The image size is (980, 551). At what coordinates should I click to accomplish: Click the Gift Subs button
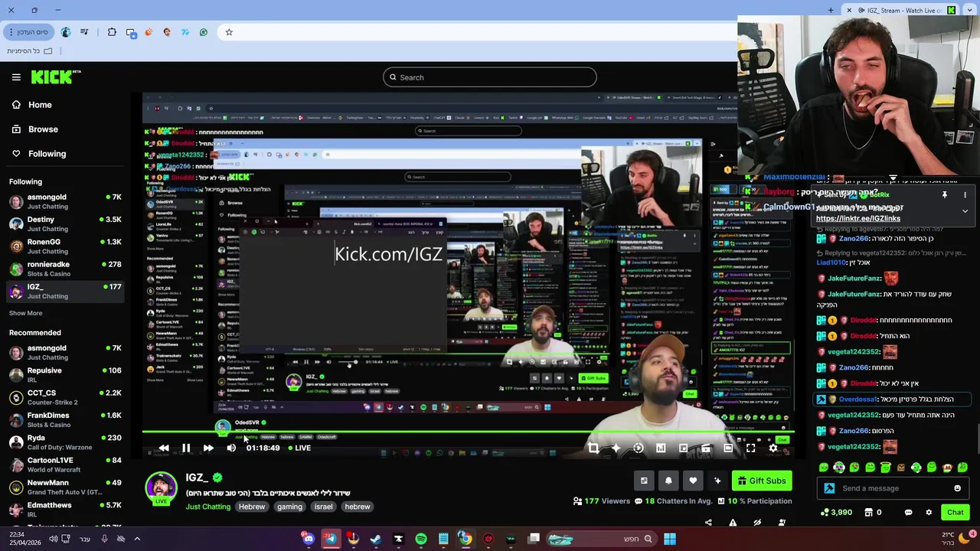tap(760, 481)
